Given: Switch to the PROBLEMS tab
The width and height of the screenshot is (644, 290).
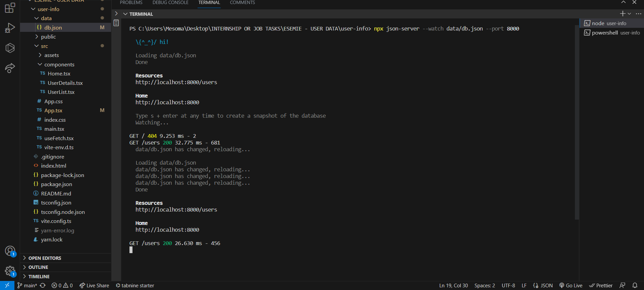Looking at the screenshot, I should (131, 3).
